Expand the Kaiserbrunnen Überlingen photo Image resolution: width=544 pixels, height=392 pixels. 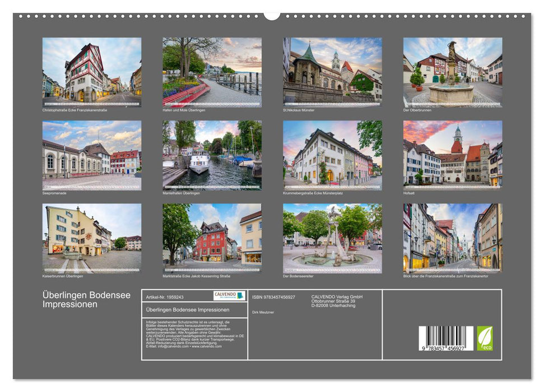(x=91, y=237)
